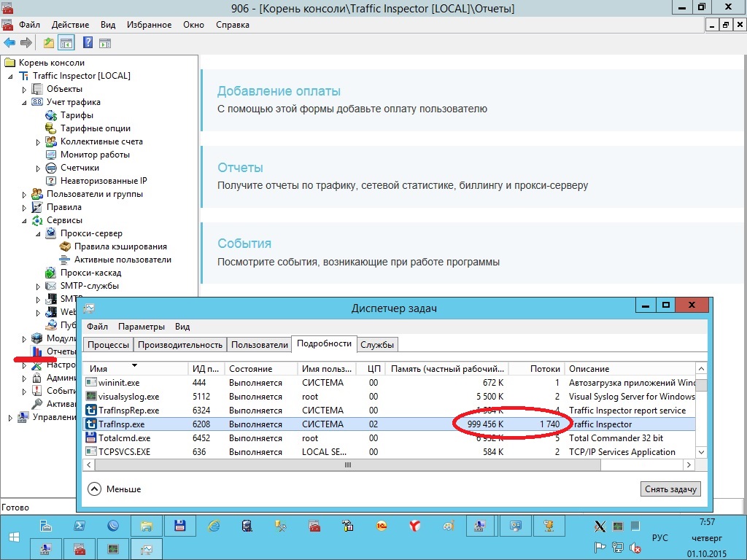Image resolution: width=747 pixels, height=560 pixels.
Task: Open Yandex browser from taskbar
Action: (414, 526)
